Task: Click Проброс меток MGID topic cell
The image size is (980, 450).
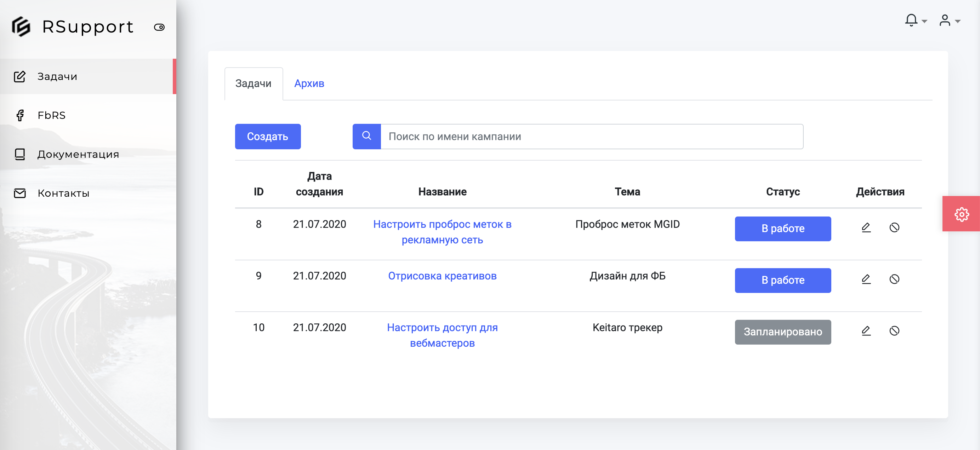Action: tap(627, 224)
